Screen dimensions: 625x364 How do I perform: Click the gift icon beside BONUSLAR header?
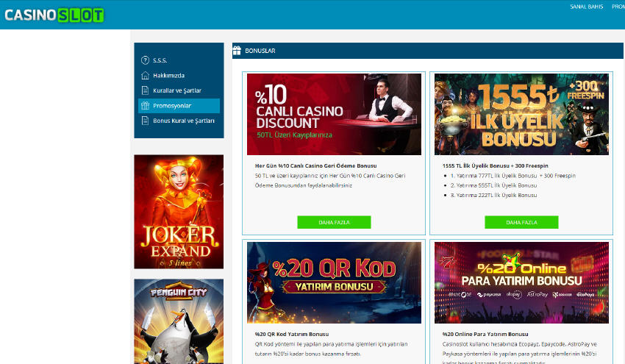(237, 51)
